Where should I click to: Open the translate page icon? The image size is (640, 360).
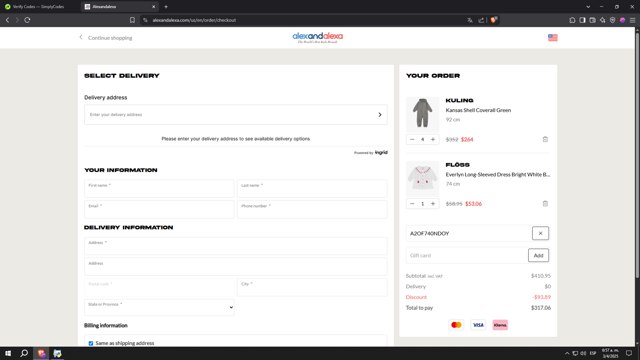[470, 20]
